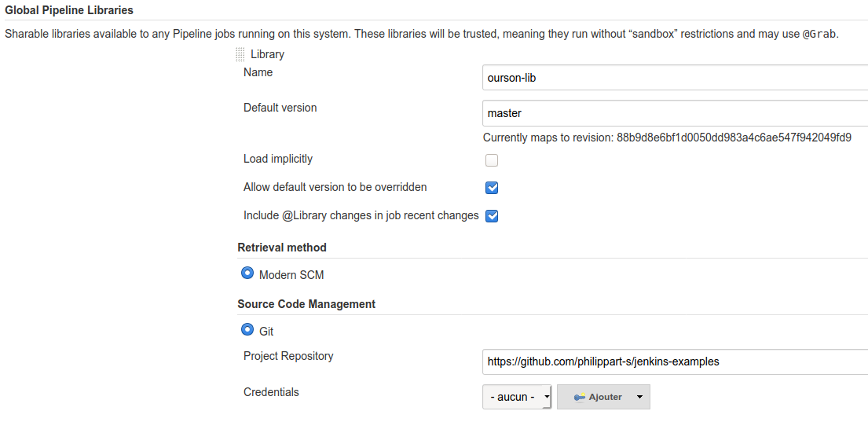Click the 'Credentials' label

click(x=271, y=392)
